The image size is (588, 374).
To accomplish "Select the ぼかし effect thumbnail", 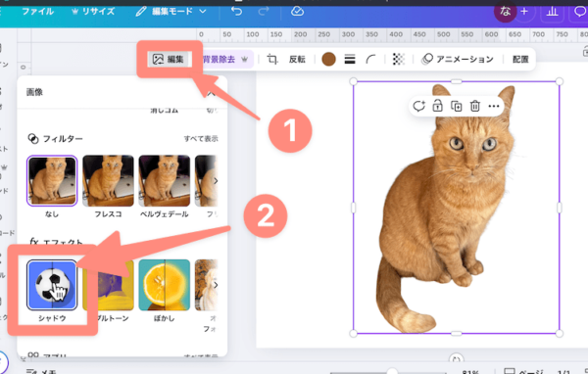I will (165, 285).
